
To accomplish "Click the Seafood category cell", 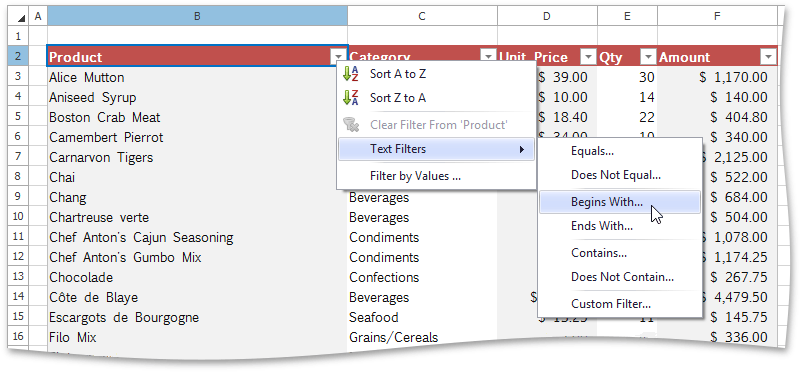I will 422,318.
